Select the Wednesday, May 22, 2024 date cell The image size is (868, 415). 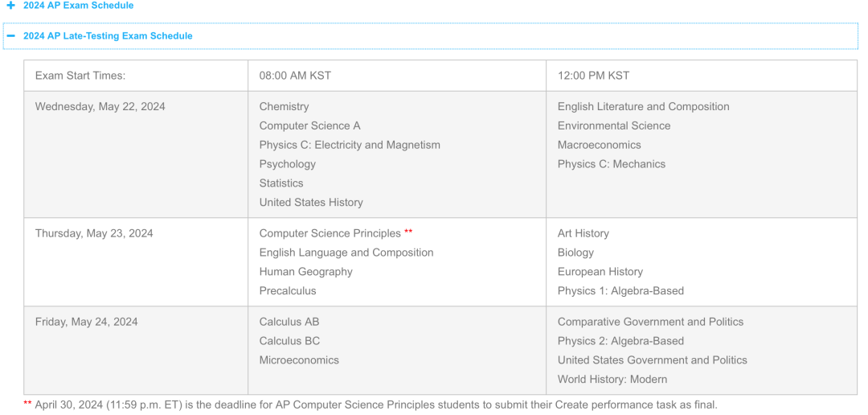pyautogui.click(x=100, y=107)
